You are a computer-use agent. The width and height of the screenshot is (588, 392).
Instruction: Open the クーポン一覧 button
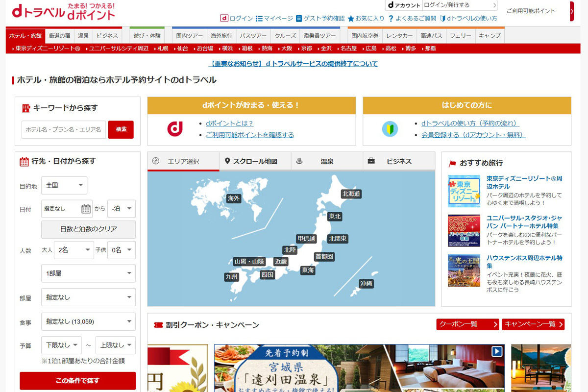(468, 324)
